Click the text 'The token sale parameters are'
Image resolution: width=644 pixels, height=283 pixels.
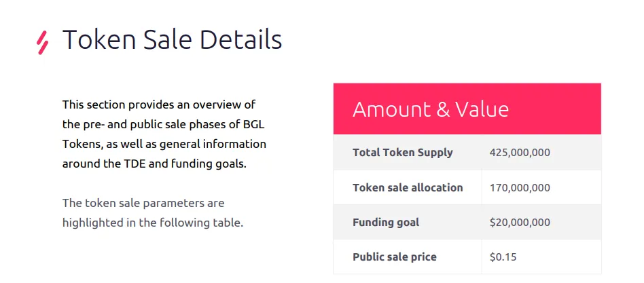(143, 203)
